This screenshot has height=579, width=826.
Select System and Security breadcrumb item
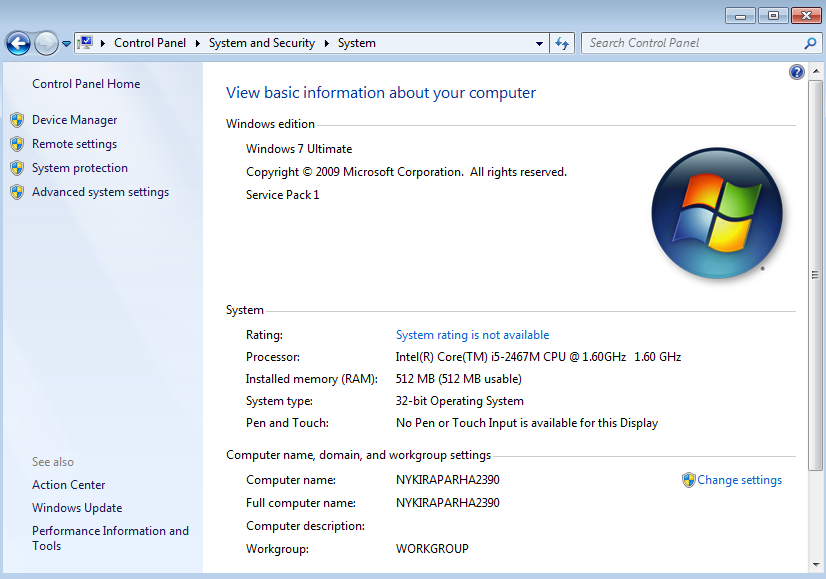point(261,43)
